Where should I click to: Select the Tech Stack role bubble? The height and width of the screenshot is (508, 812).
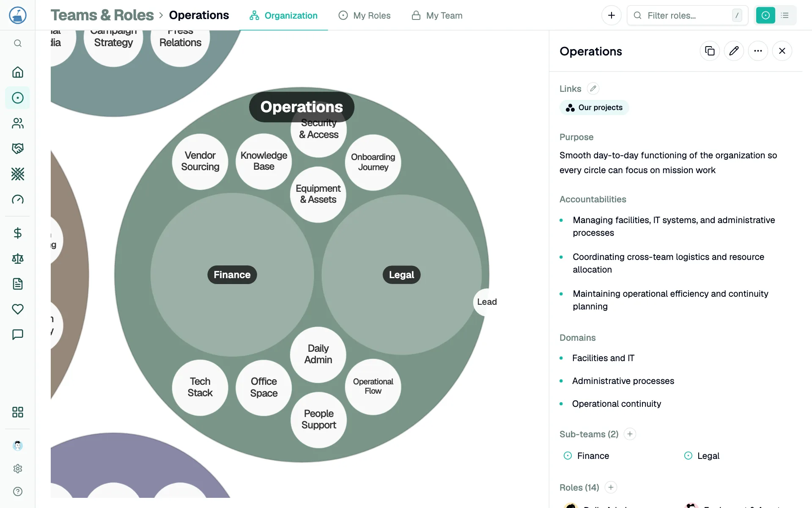[200, 387]
